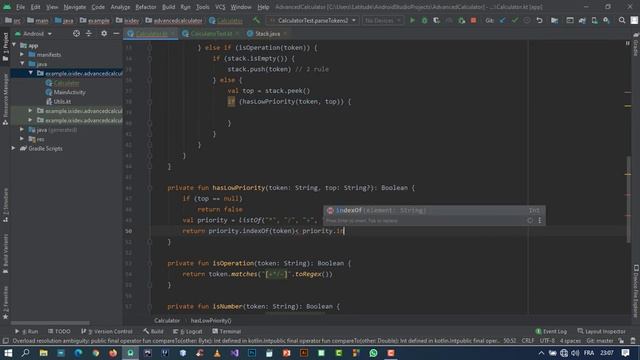This screenshot has height=360, width=640.
Task: Open Search Everywhere magnifier icon
Action: (x=622, y=20)
